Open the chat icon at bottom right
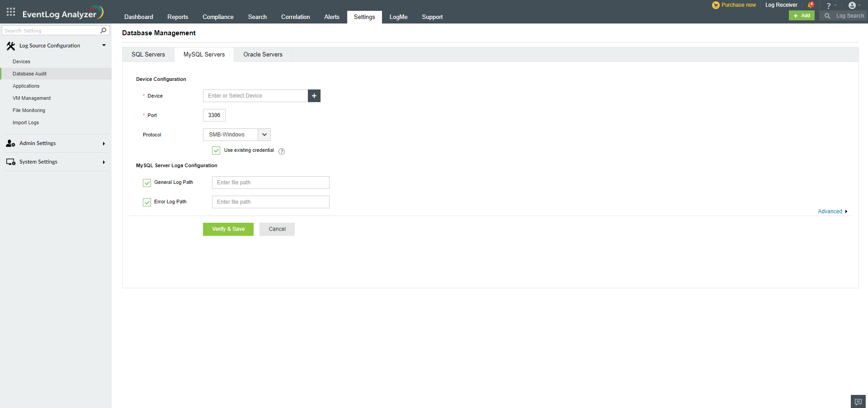Viewport: 868px width, 408px height. pyautogui.click(x=858, y=402)
